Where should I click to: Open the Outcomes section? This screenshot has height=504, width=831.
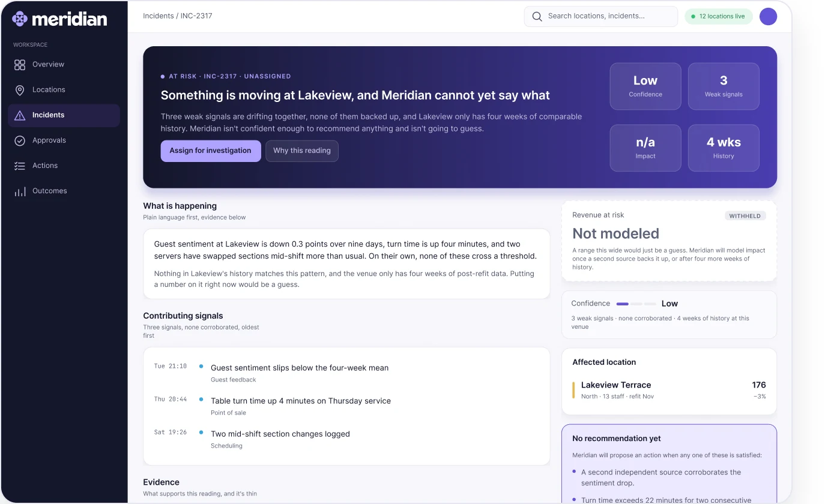(64, 191)
